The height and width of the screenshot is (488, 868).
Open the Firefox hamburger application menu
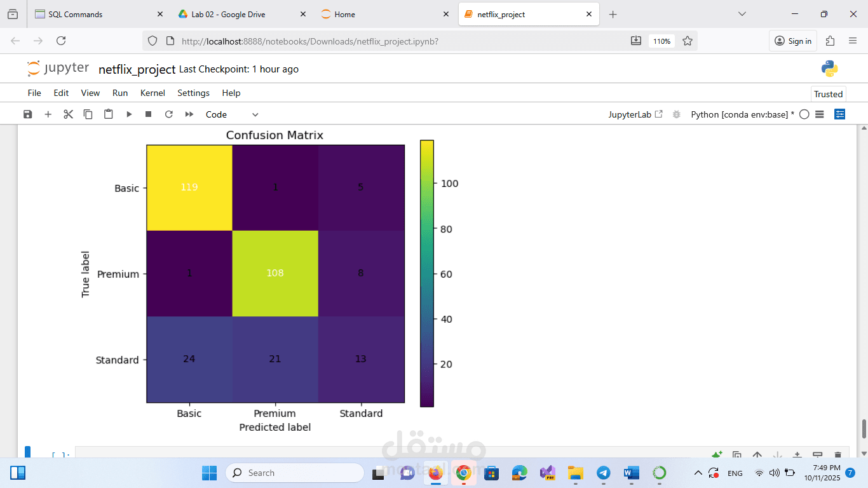[853, 41]
